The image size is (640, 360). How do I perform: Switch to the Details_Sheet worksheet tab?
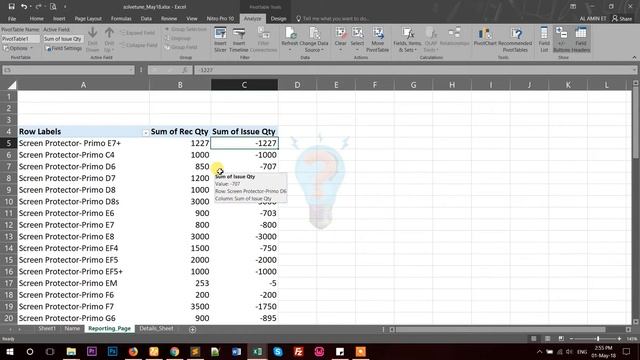click(x=156, y=329)
